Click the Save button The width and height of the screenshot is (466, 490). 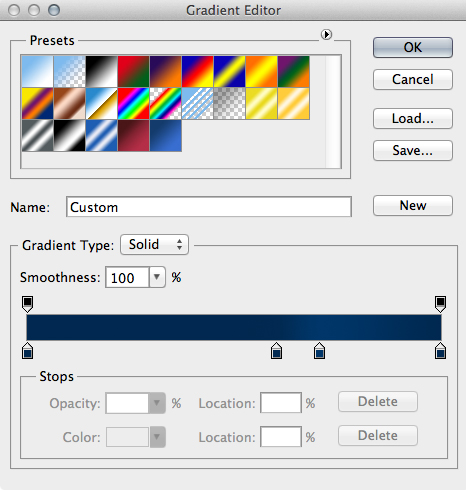(413, 150)
